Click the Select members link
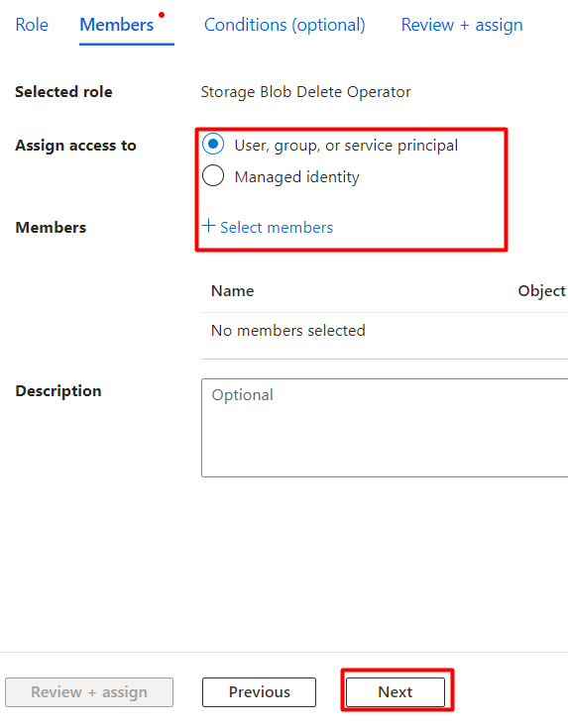 (277, 228)
